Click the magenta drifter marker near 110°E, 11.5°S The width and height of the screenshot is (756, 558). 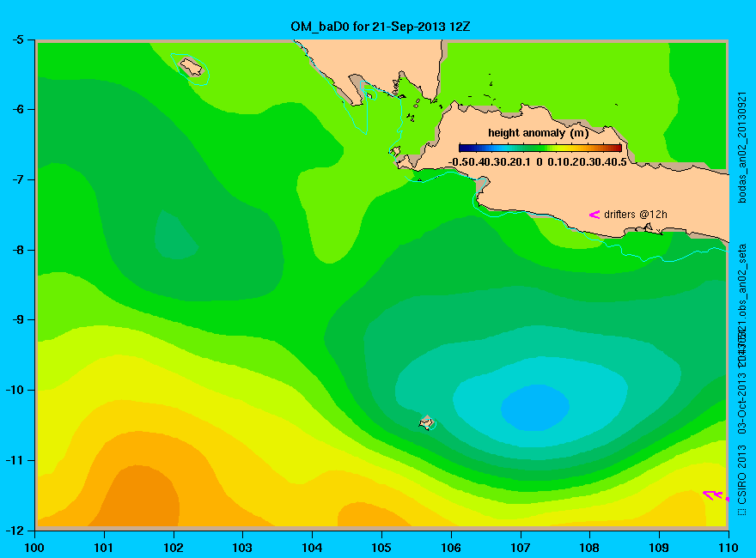pyautogui.click(x=716, y=495)
